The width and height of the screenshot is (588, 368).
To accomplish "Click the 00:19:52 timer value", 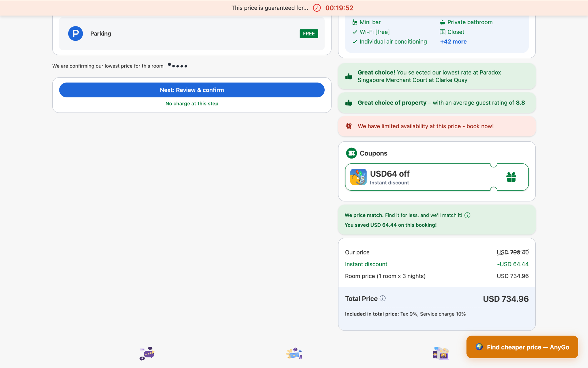I will click(339, 8).
